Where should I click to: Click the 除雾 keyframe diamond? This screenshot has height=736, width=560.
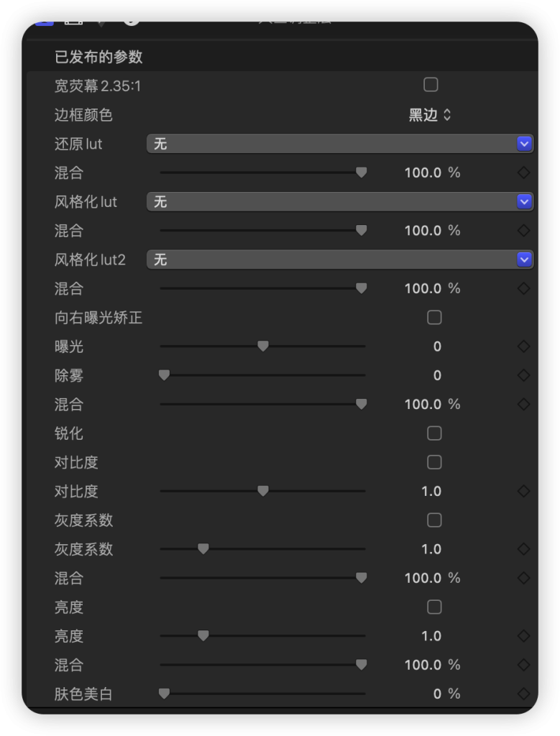click(523, 375)
